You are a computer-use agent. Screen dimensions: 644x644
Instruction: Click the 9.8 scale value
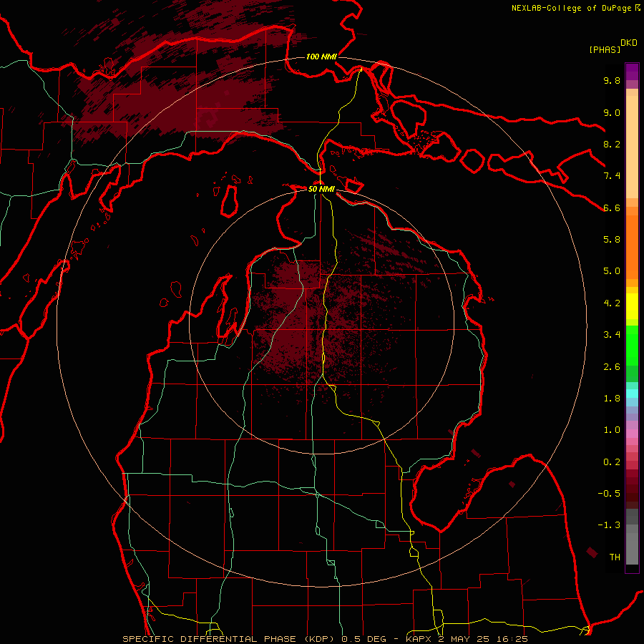(612, 80)
